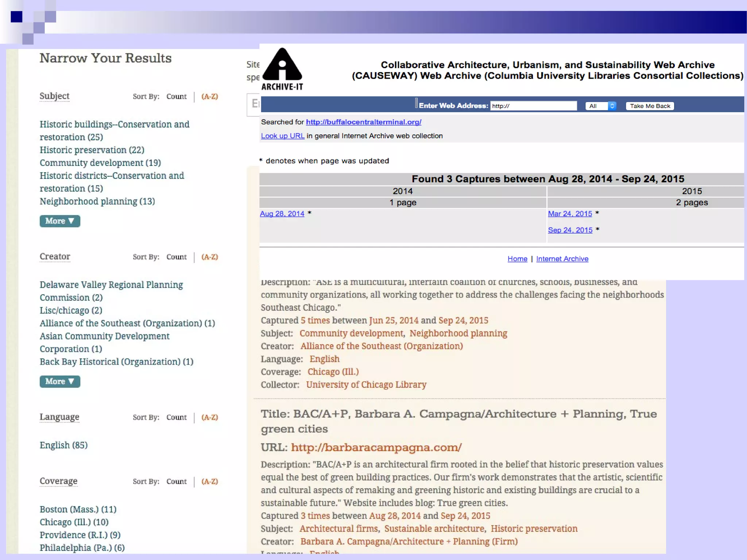Click the Enter Web Address field

click(533, 106)
